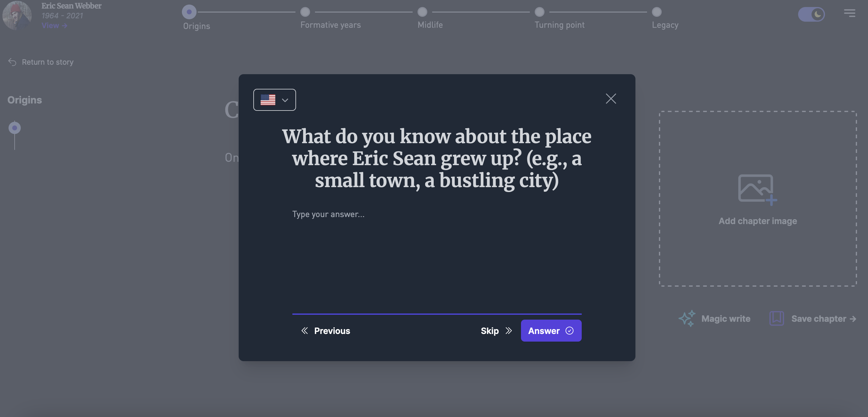Click the Answer button
Image resolution: width=868 pixels, height=417 pixels.
click(551, 331)
